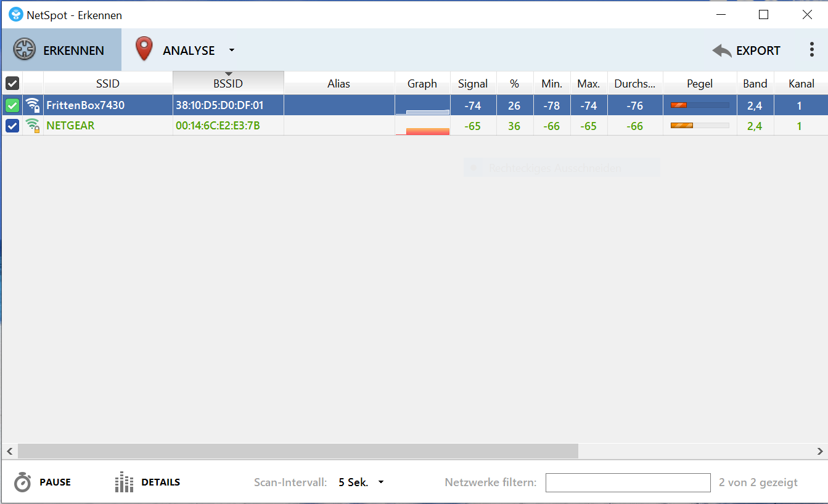828x504 pixels.
Task: Click the percent value 36
Action: (514, 126)
